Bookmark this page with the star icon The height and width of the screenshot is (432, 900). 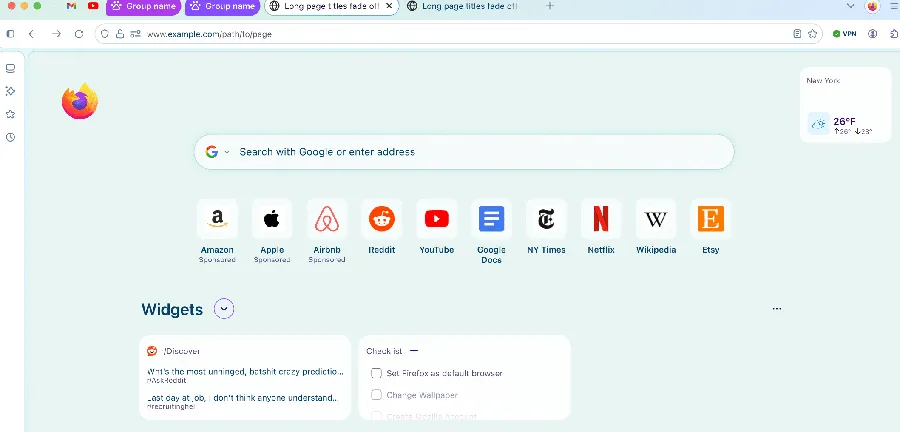point(812,34)
